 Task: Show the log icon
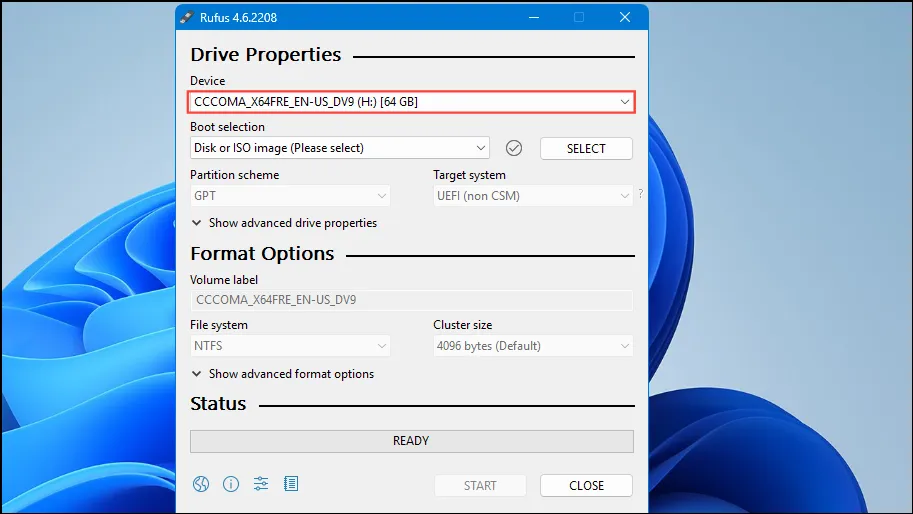tap(291, 483)
